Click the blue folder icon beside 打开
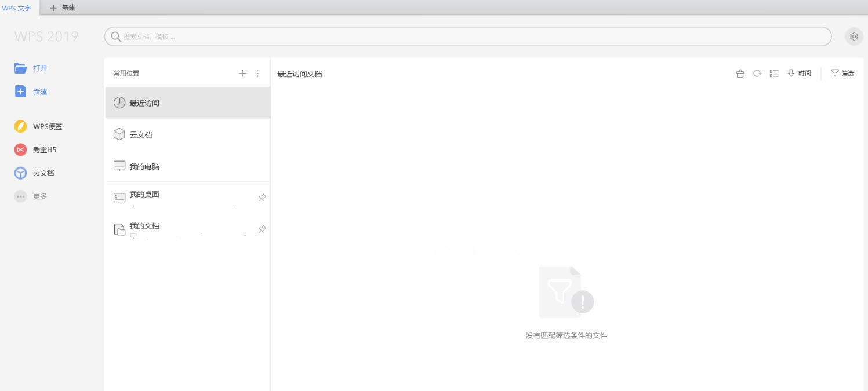The width and height of the screenshot is (868, 391). click(x=20, y=68)
